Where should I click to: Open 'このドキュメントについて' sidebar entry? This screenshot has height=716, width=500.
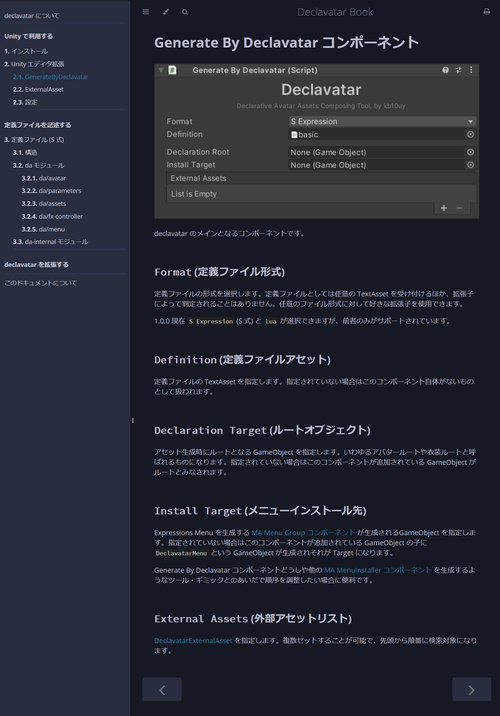point(41,283)
